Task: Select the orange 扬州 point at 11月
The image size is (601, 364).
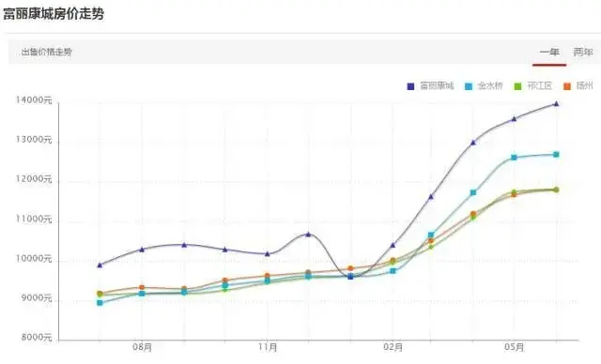Action: 267,276
